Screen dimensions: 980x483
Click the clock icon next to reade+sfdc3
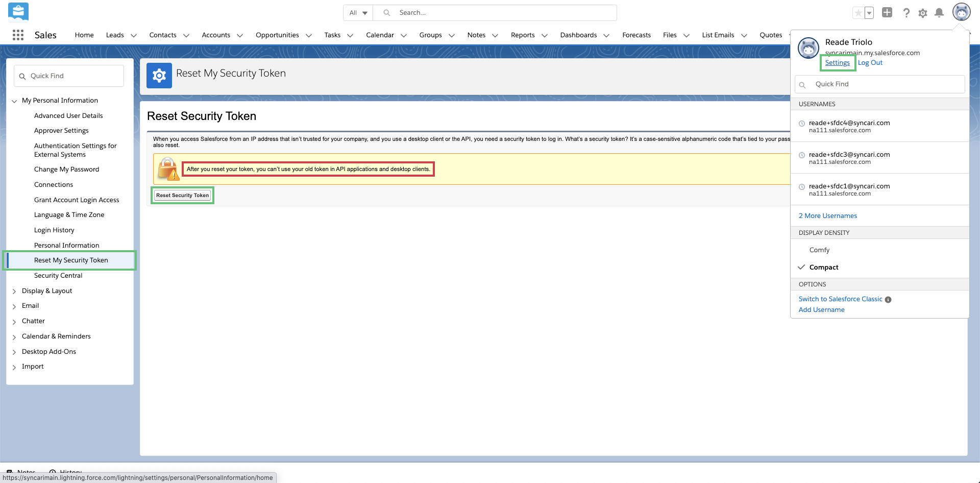click(802, 155)
